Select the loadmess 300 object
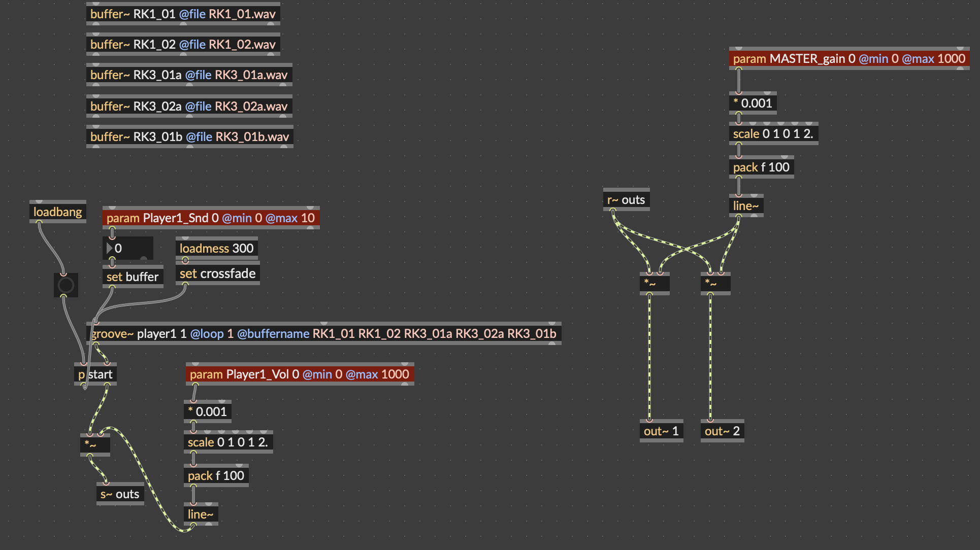980x550 pixels. 216,248
